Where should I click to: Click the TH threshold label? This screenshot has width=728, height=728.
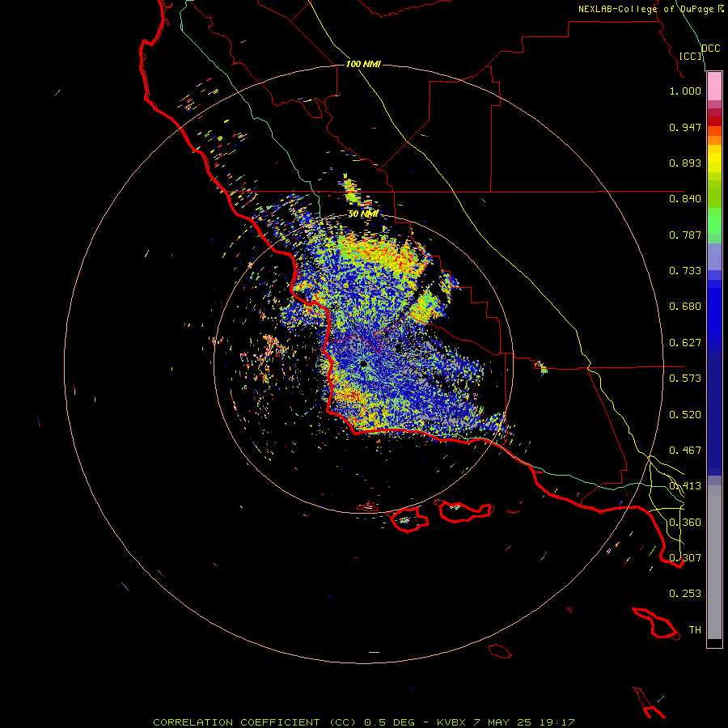[695, 630]
